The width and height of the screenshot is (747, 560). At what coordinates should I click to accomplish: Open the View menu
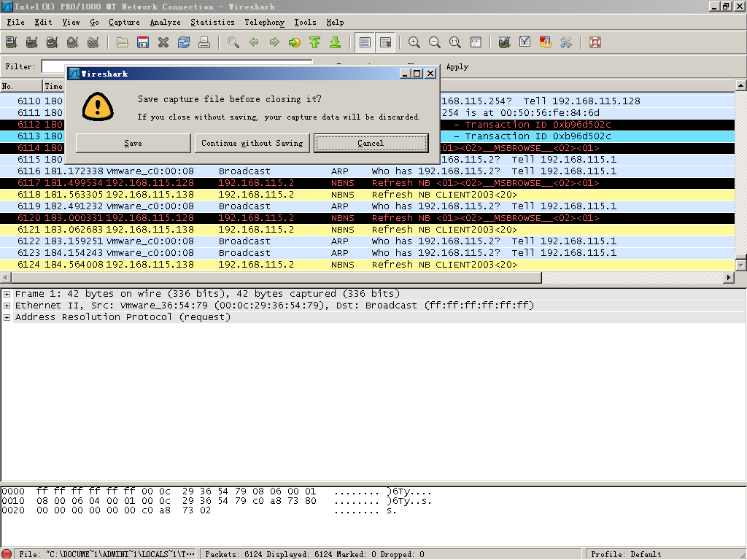tap(71, 23)
